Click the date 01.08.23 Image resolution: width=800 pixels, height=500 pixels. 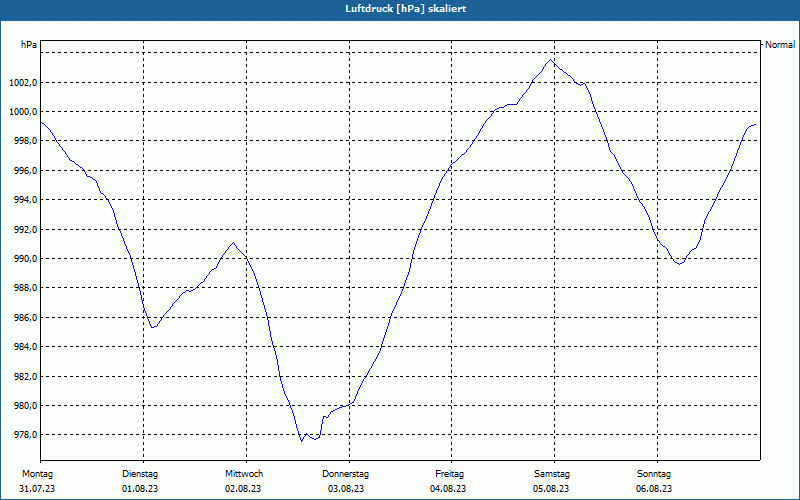click(140, 489)
